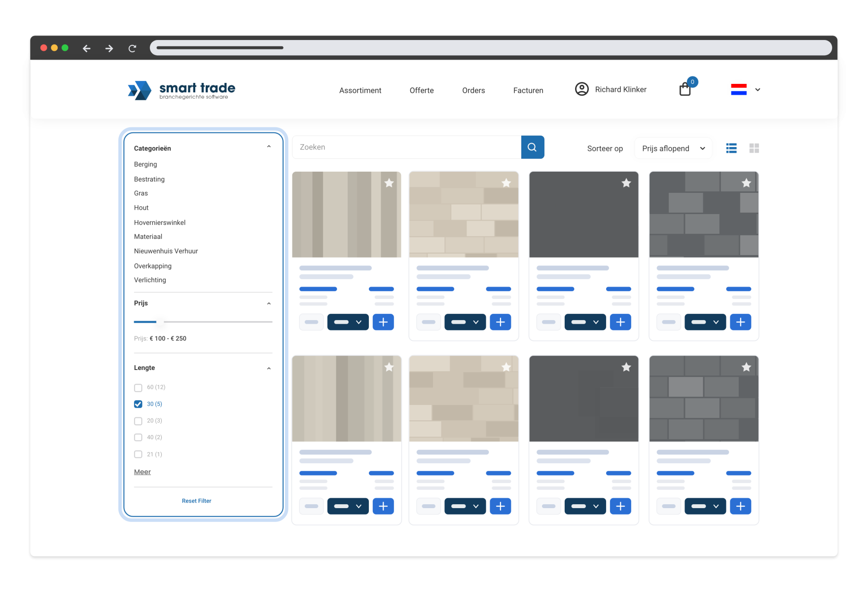Image resolution: width=868 pixels, height=592 pixels.
Task: Click the browser back arrow
Action: tap(87, 48)
